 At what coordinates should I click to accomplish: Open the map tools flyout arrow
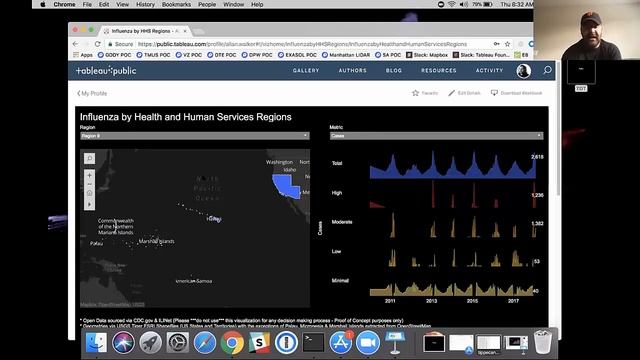(89, 204)
